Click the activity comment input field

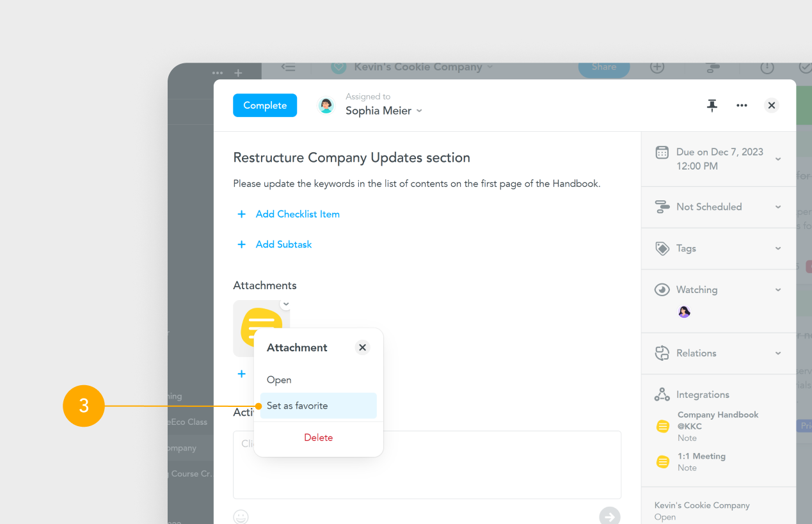[427, 464]
